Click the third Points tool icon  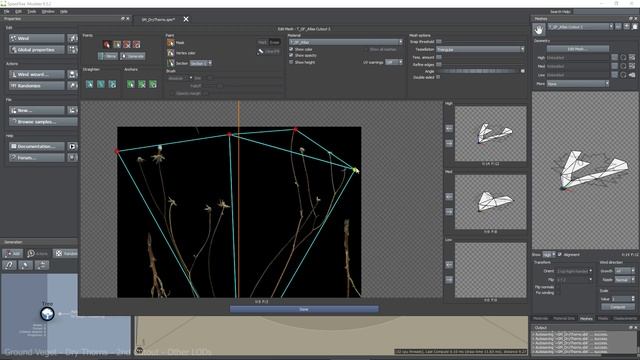[127, 44]
